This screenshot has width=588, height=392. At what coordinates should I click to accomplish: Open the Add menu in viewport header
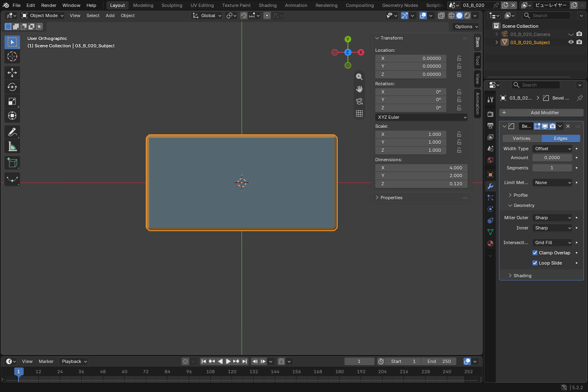tap(110, 16)
